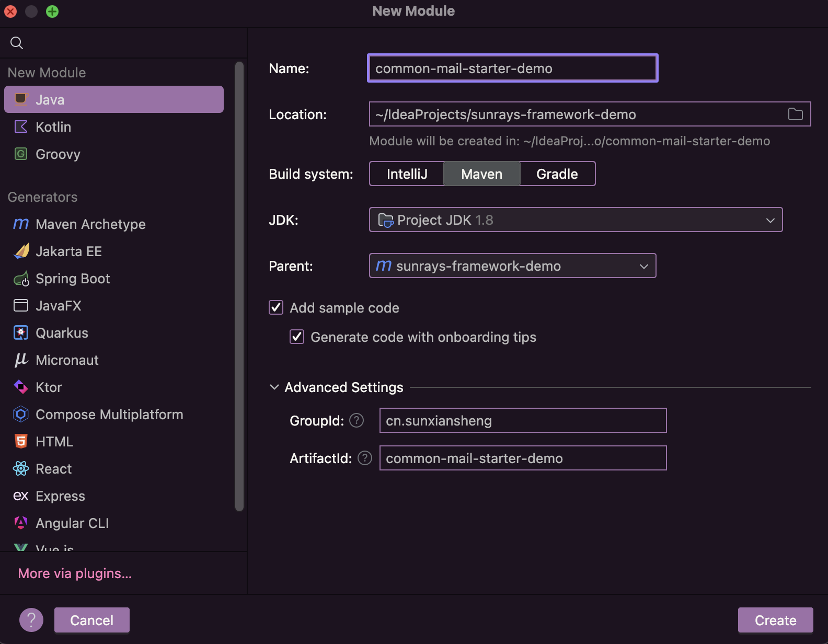Choose the Angular CLI generator icon
This screenshot has width=828, height=644.
[21, 523]
